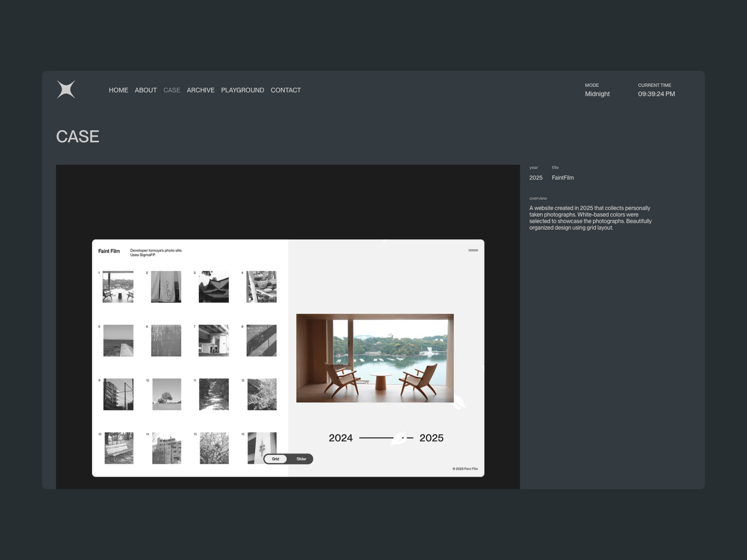The width and height of the screenshot is (747, 560).
Task: Click the current time display
Action: [x=656, y=94]
